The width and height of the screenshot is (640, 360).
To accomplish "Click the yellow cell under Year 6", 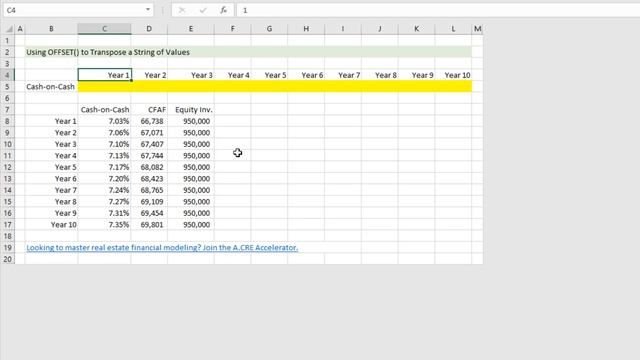I will pos(306,87).
